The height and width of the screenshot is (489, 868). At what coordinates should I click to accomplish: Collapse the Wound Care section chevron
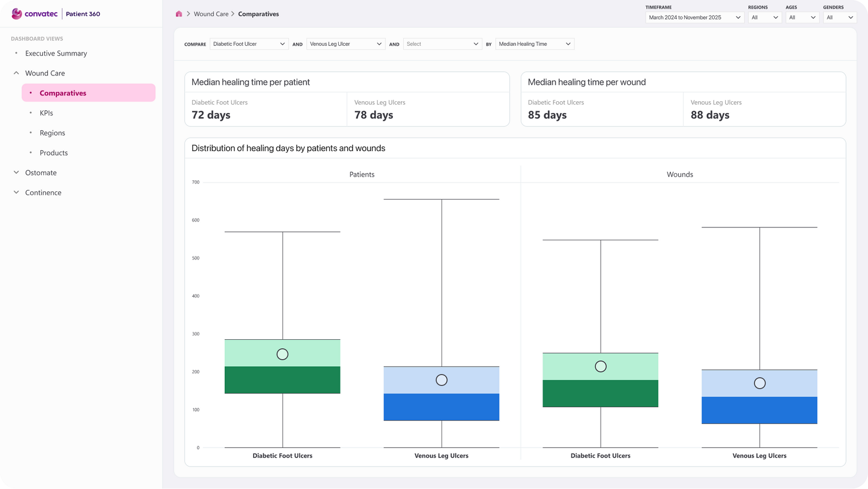[16, 73]
